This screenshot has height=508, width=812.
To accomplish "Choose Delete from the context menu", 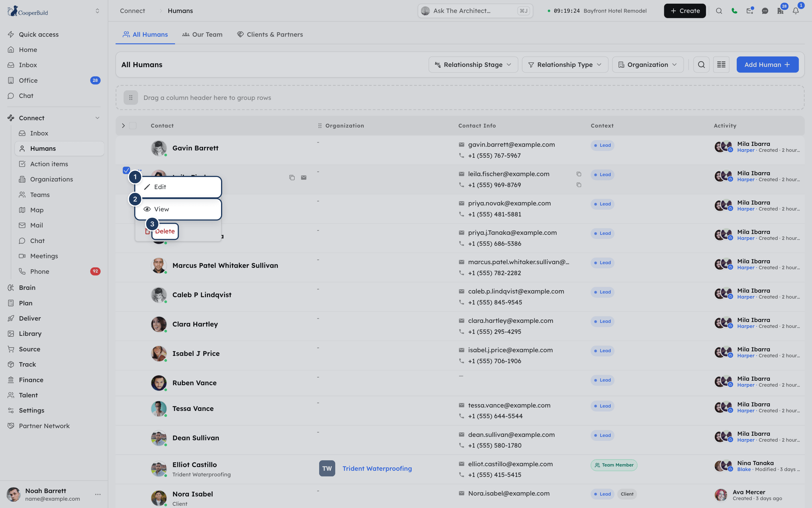I will point(165,231).
